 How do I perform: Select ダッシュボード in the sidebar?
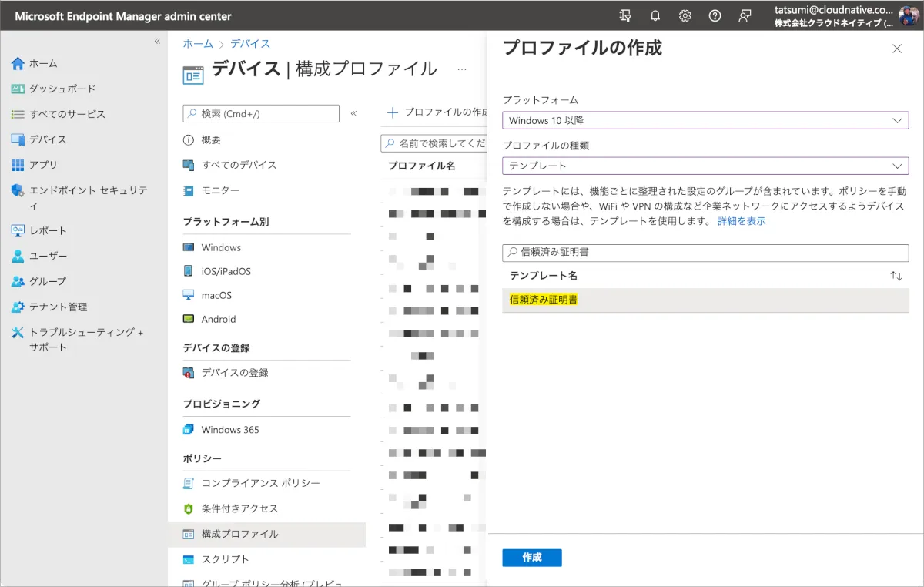(x=62, y=89)
